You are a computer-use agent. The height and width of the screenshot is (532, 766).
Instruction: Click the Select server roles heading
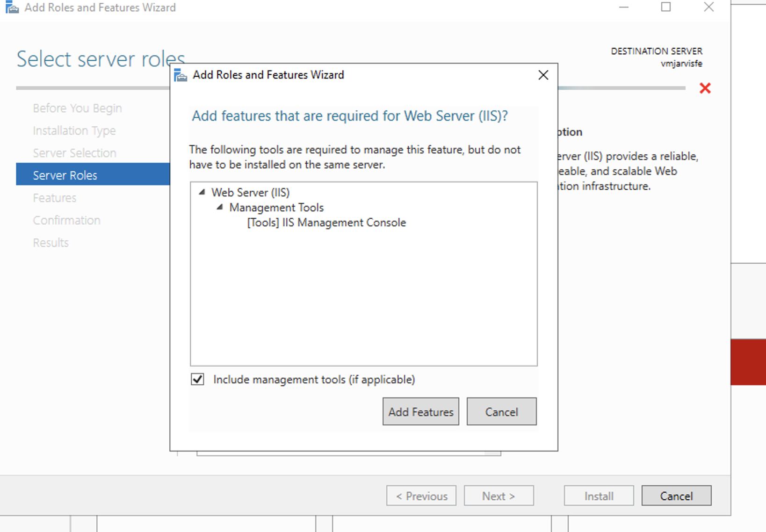(101, 59)
